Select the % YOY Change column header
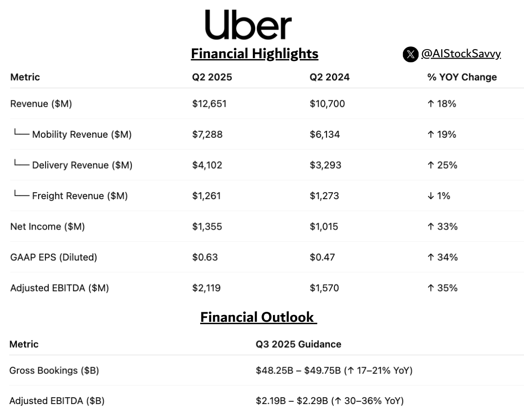This screenshot has height=420, width=524. click(462, 77)
